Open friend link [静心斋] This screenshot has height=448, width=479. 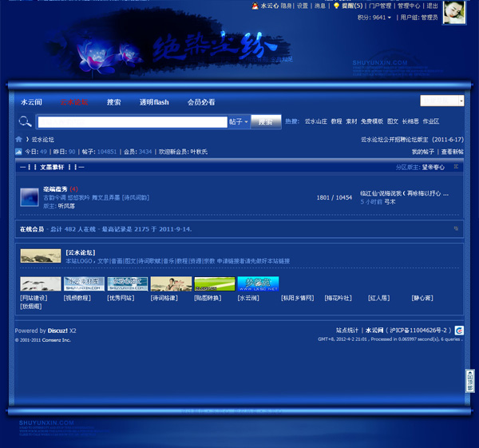click(422, 298)
